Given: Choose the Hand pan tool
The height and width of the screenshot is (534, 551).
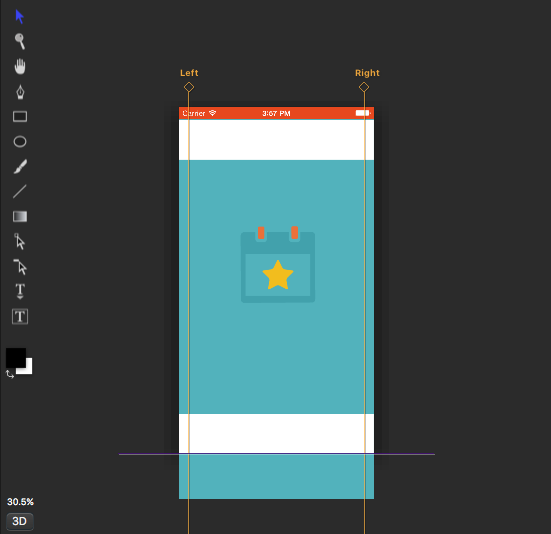Looking at the screenshot, I should point(20,66).
